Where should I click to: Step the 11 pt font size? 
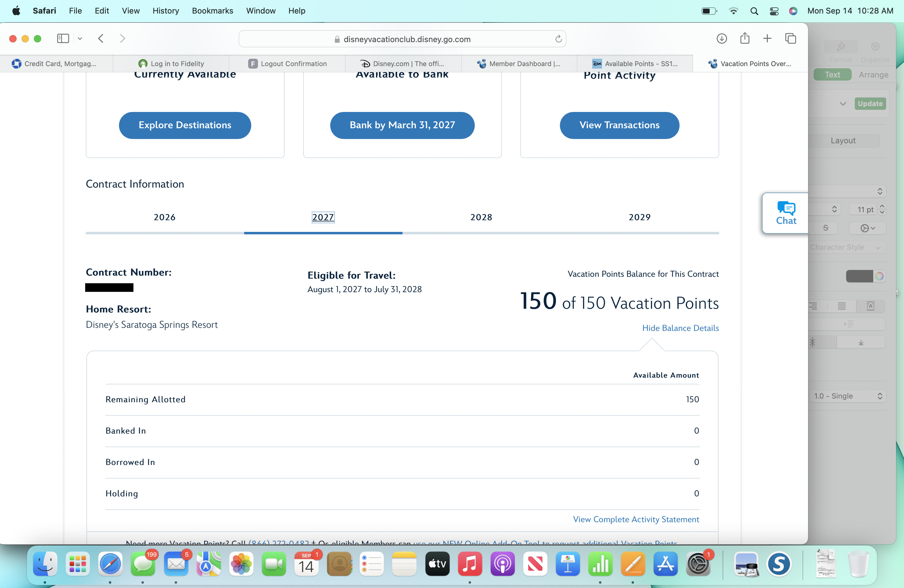[882, 209]
